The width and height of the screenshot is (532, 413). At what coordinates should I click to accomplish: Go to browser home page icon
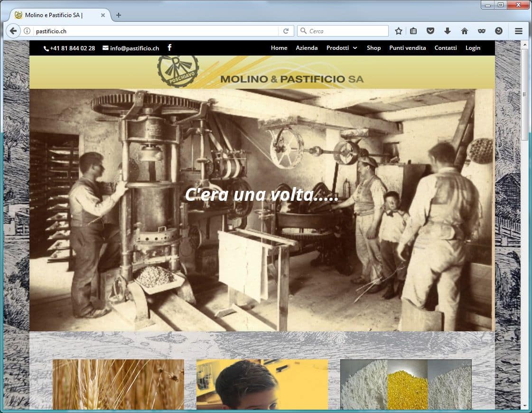(465, 31)
